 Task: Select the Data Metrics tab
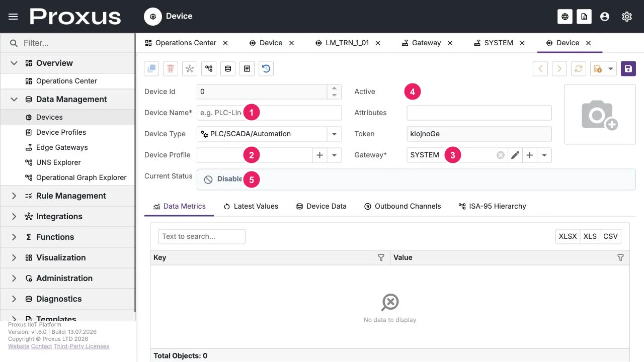click(x=179, y=206)
